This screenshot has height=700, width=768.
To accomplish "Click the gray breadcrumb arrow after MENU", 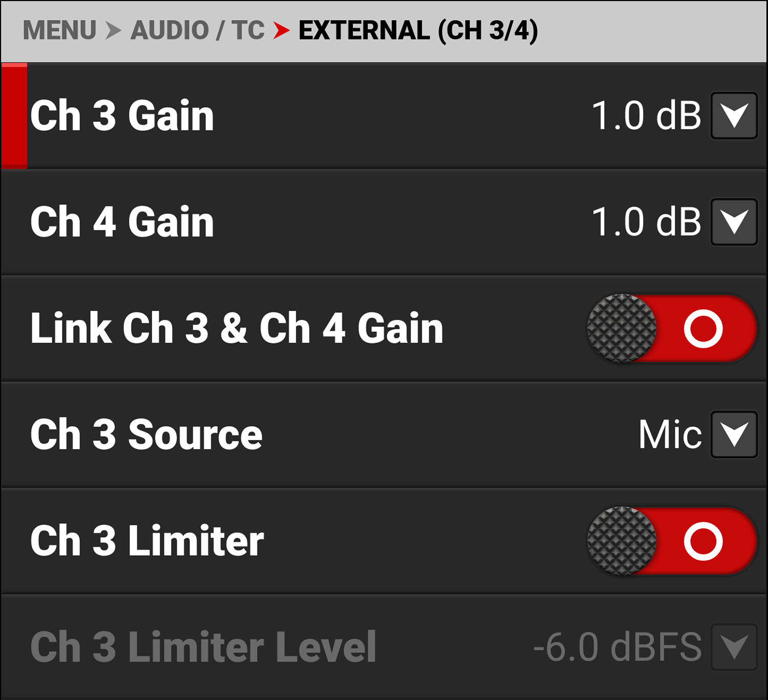I will coord(113,30).
